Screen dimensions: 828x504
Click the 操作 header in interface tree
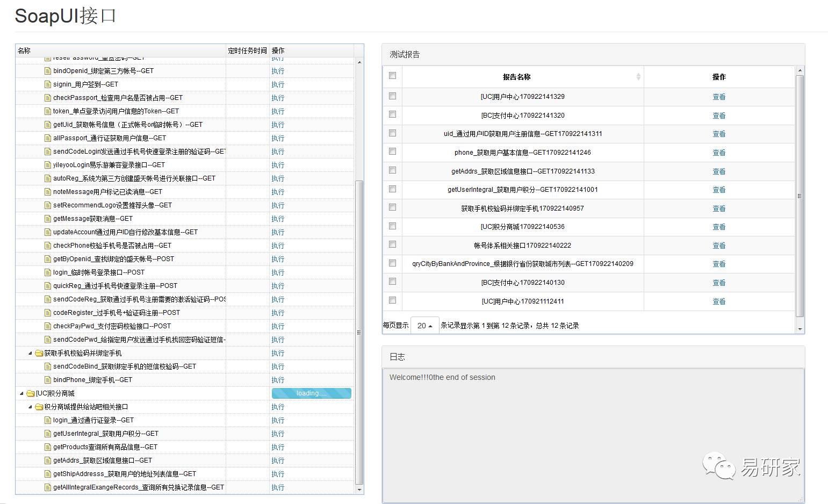278,51
